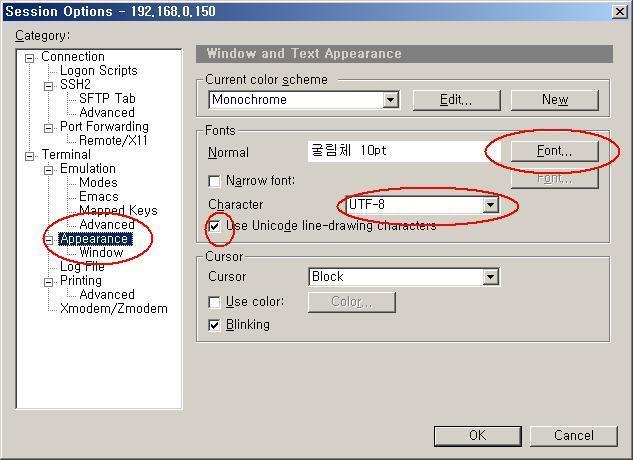The width and height of the screenshot is (633, 460).
Task: Select Advanced under Printing
Action: pos(107,294)
